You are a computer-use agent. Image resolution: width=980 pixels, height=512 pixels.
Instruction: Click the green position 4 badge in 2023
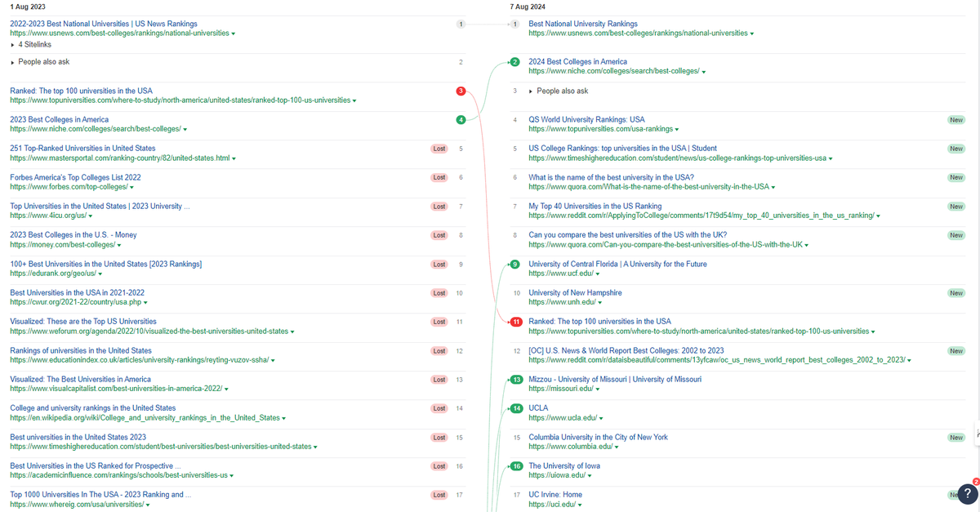[x=461, y=120]
